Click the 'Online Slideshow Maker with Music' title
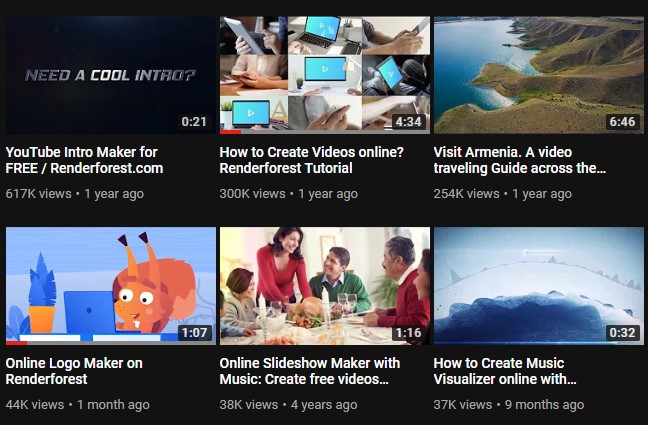This screenshot has height=425, width=648. tap(310, 371)
